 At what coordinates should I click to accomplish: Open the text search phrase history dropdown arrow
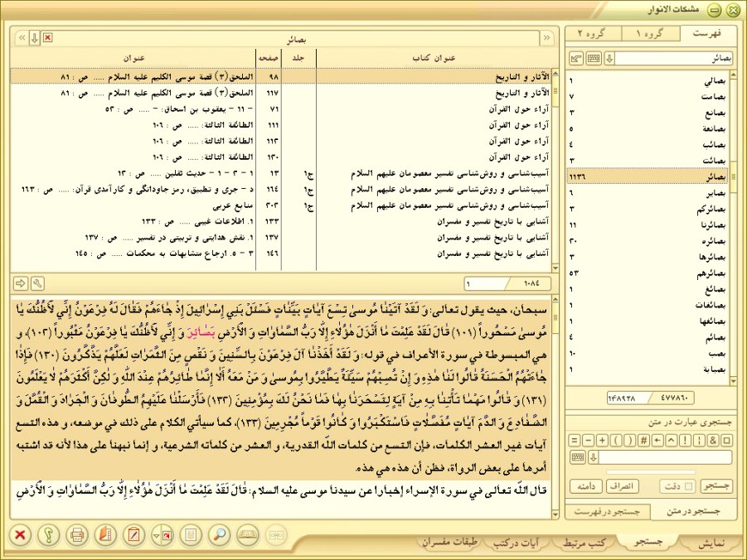593,457
